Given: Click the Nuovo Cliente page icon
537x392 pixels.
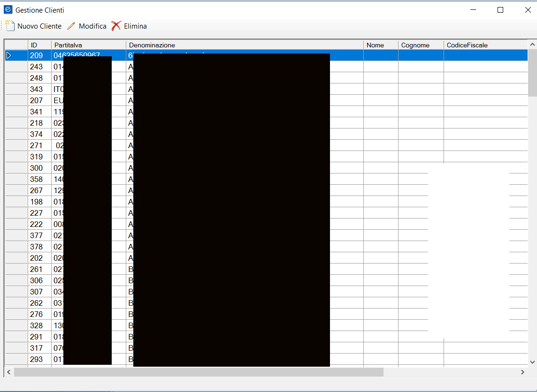Looking at the screenshot, I should click(x=9, y=26).
